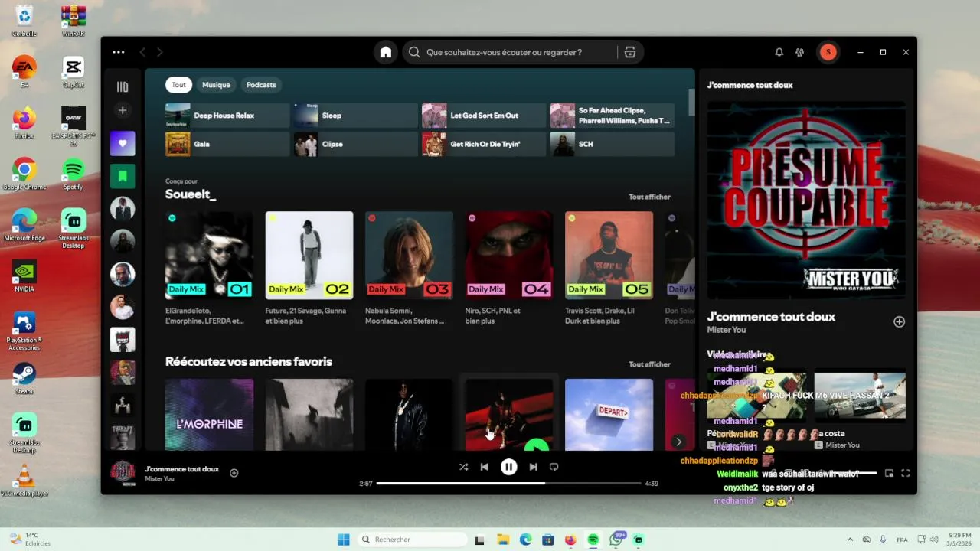Viewport: 980px width, 551px height.
Task: Click 'Tout afficher' for Réécoutez vos anciens favoris
Action: (649, 364)
